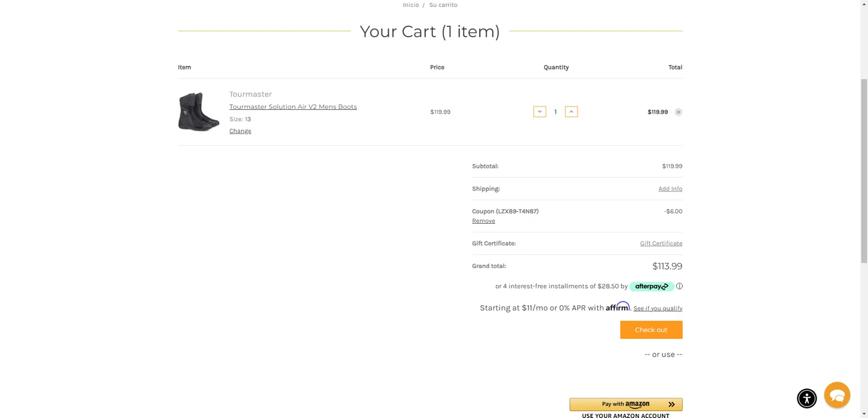Open the accessibility options widget
This screenshot has width=868, height=418.
tap(807, 398)
